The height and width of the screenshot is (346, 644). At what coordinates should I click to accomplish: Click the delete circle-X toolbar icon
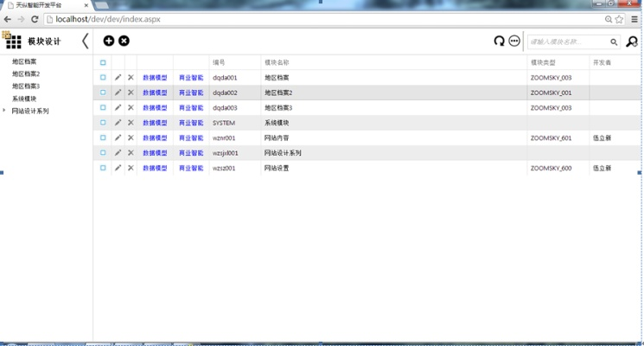click(x=124, y=41)
